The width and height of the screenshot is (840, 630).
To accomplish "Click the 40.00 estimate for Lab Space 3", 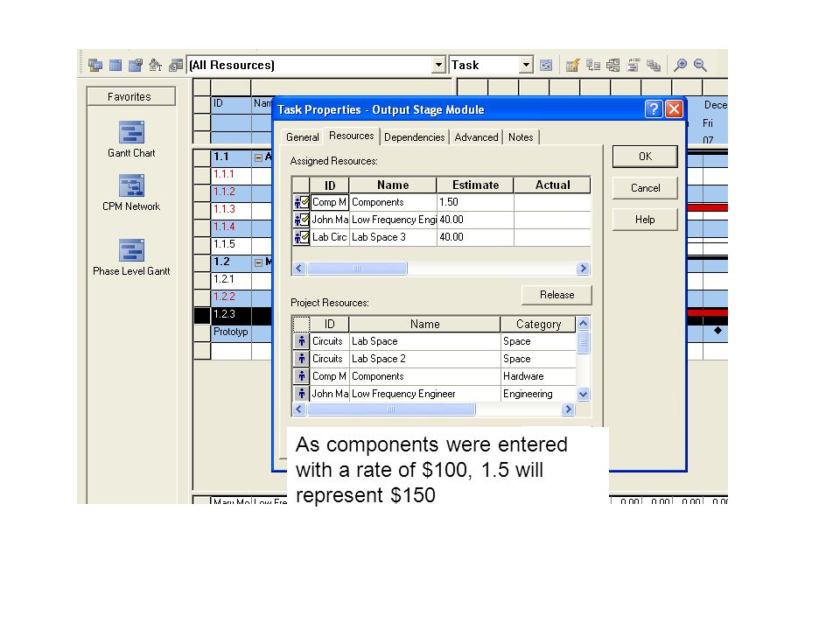I will click(x=475, y=237).
